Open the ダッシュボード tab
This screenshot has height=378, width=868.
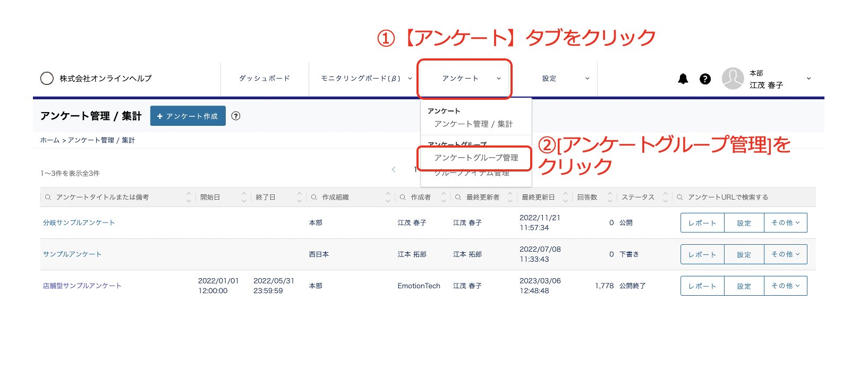265,79
